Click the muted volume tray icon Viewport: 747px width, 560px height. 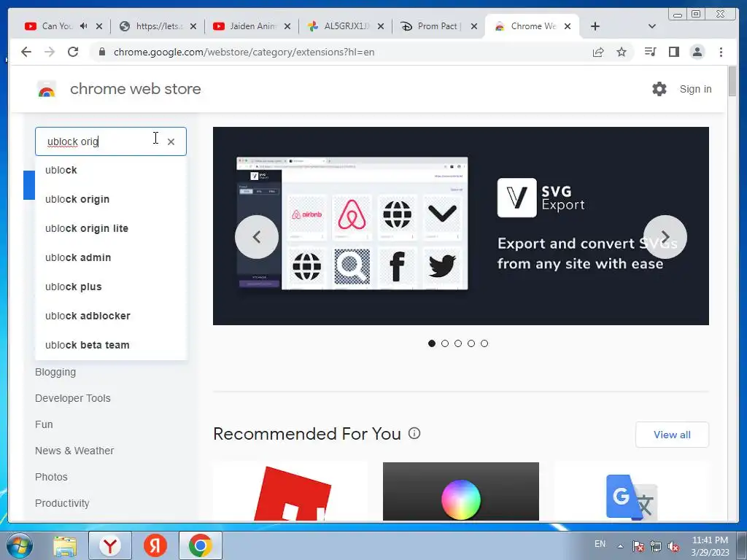pyautogui.click(x=673, y=546)
